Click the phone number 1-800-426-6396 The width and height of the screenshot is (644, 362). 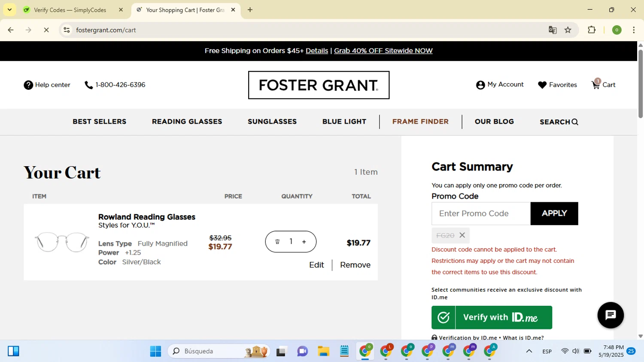(115, 85)
